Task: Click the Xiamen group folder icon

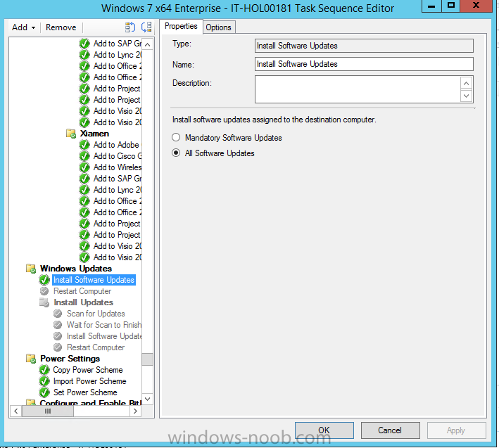Action: tap(71, 134)
